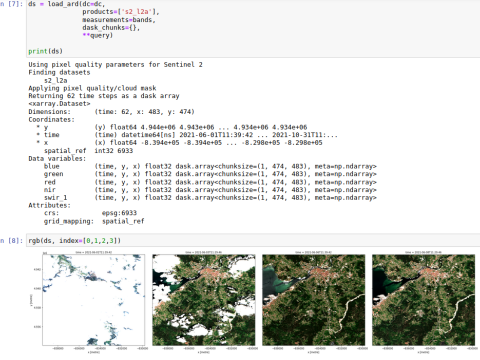
Task: Click the grid_mapping: spatial_ref attribute line
Action: [x=94, y=221]
